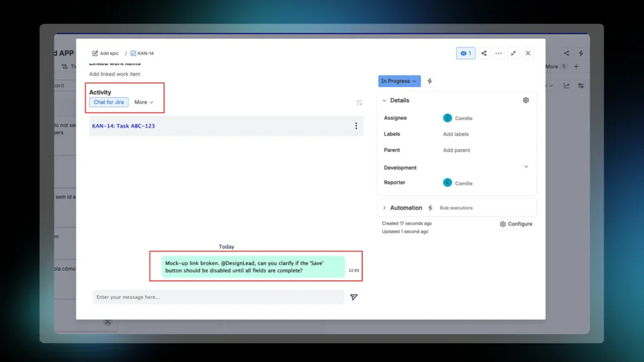Click the background board lightning icon
Image resolution: width=644 pixels, height=362 pixels.
click(x=581, y=54)
